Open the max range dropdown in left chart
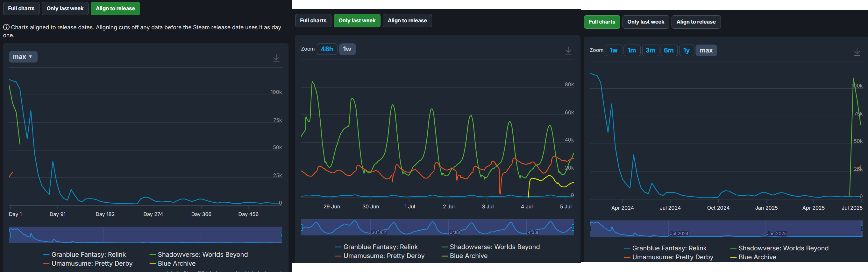The image size is (868, 272). tap(23, 57)
